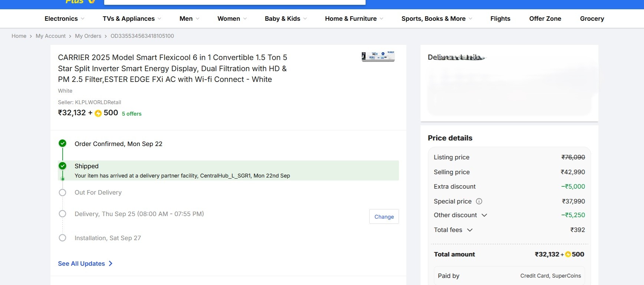Go to the Flights menu item
The height and width of the screenshot is (285, 644).
[x=500, y=19]
